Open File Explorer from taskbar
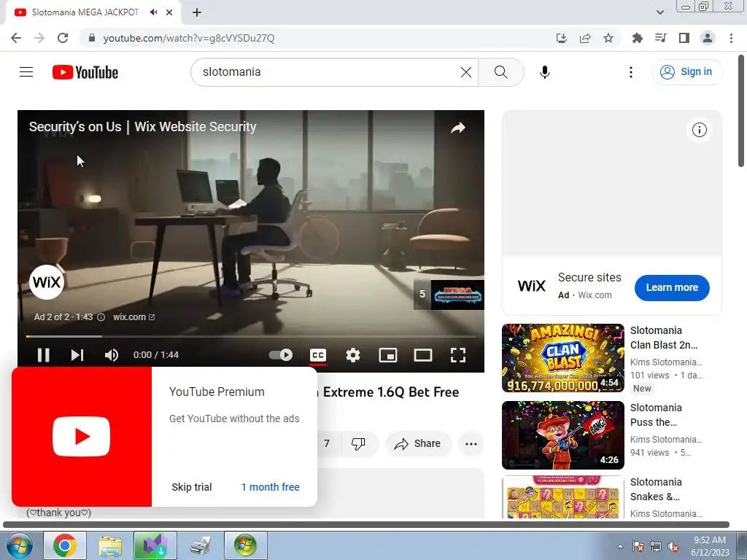Image resolution: width=747 pixels, height=560 pixels. click(x=110, y=545)
